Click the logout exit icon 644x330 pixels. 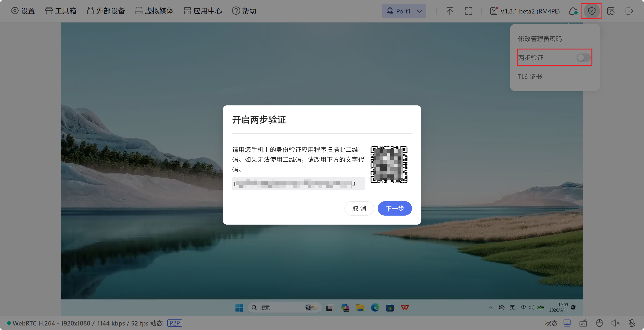point(629,11)
